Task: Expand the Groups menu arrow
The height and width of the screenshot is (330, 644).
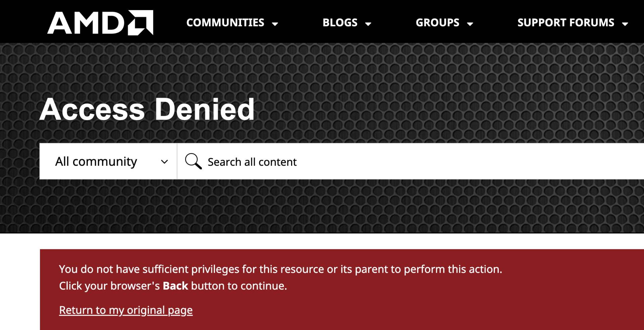Action: (x=470, y=24)
